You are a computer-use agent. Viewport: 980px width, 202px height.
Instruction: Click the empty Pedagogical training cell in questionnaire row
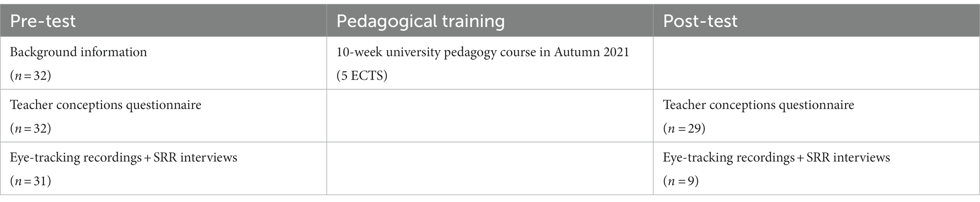click(x=490, y=115)
